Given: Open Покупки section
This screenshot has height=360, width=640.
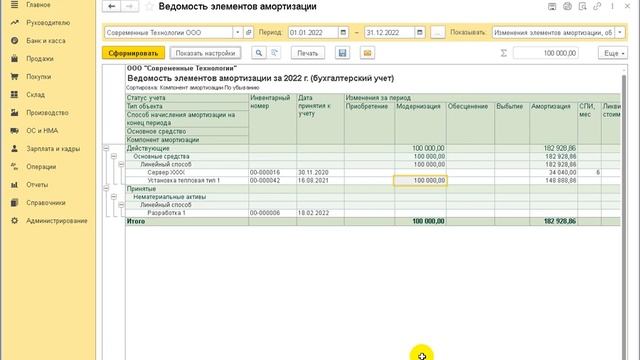Looking at the screenshot, I should (38, 77).
